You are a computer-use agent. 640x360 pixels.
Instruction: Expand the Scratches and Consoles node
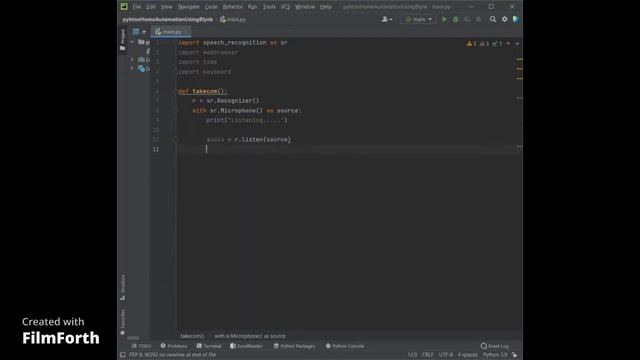coord(132,69)
